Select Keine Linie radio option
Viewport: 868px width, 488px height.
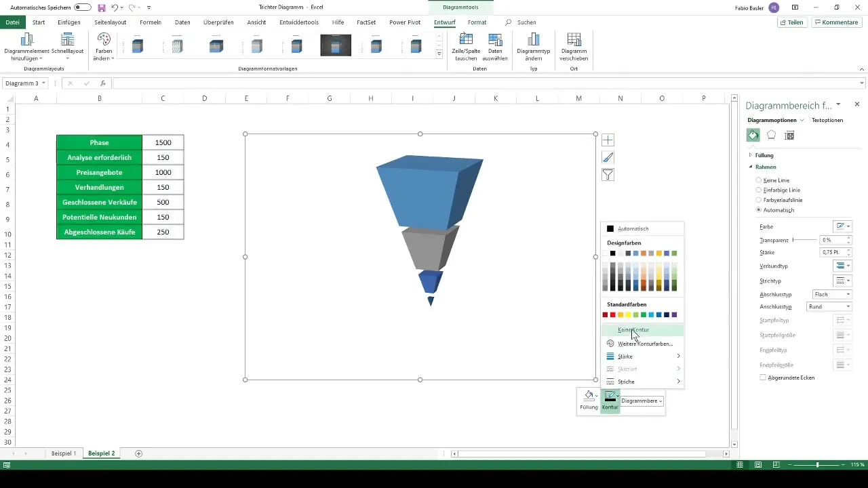tap(758, 180)
